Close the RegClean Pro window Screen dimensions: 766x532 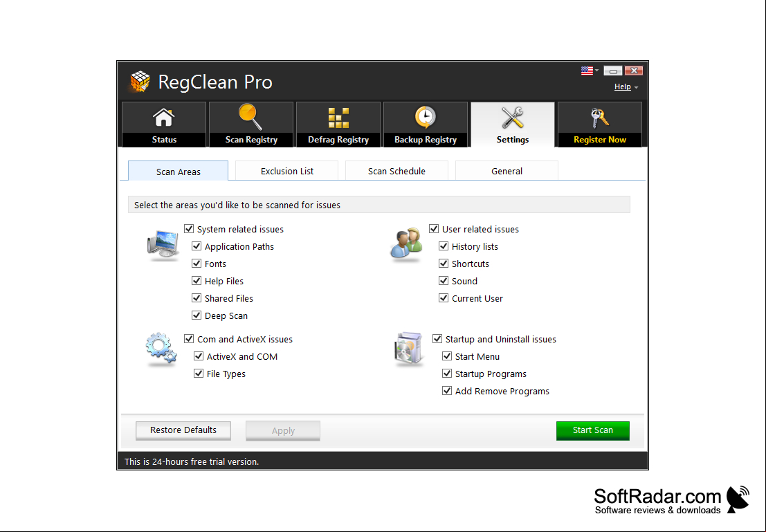634,71
